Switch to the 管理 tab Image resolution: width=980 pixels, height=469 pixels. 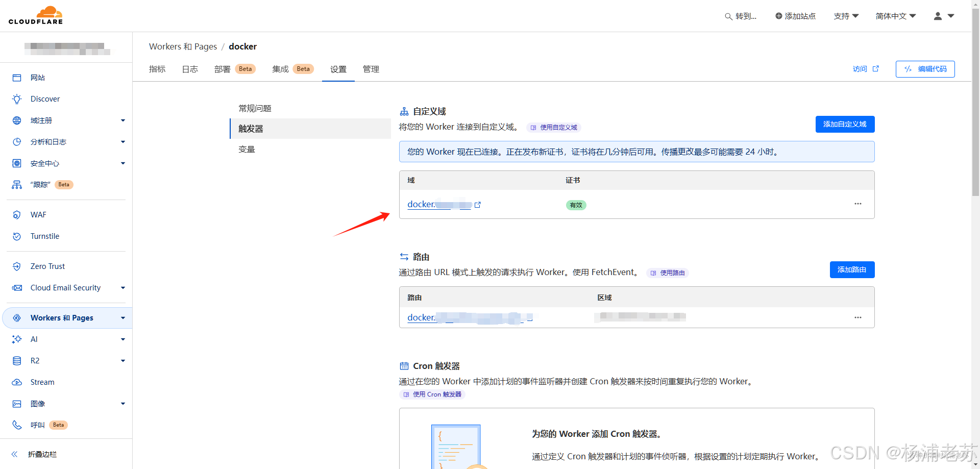click(x=371, y=69)
